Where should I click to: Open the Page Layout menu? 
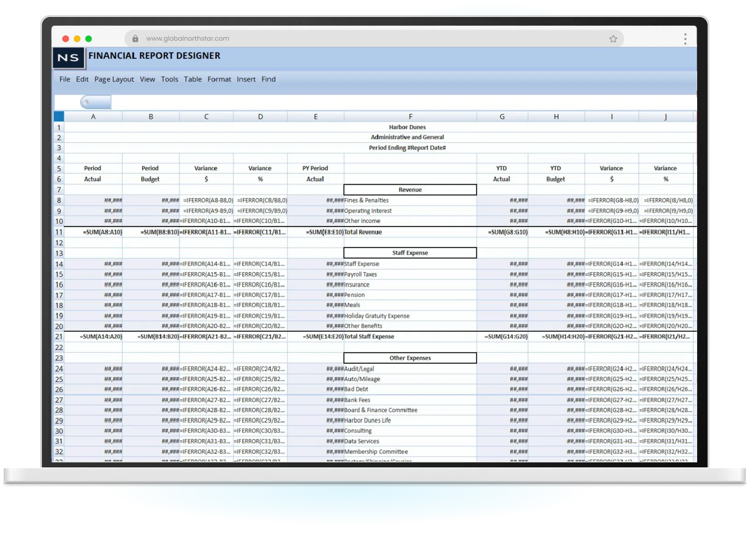[114, 79]
